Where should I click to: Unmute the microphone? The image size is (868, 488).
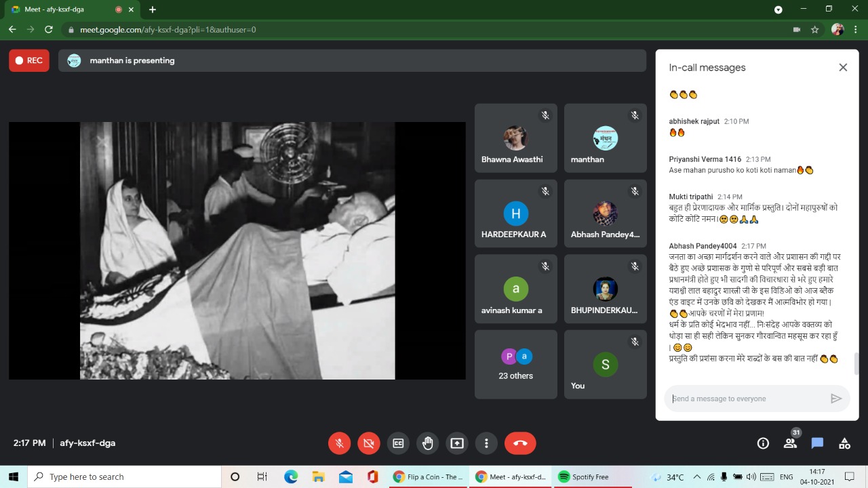(x=339, y=443)
